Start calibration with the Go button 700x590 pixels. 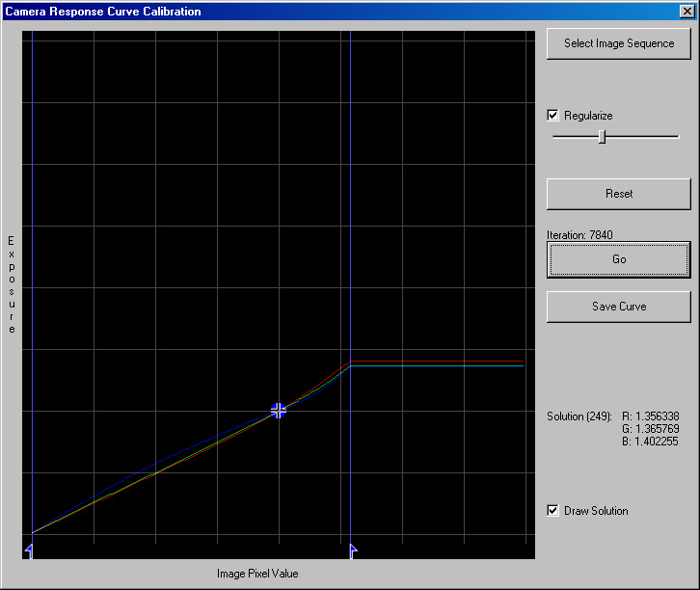point(618,259)
